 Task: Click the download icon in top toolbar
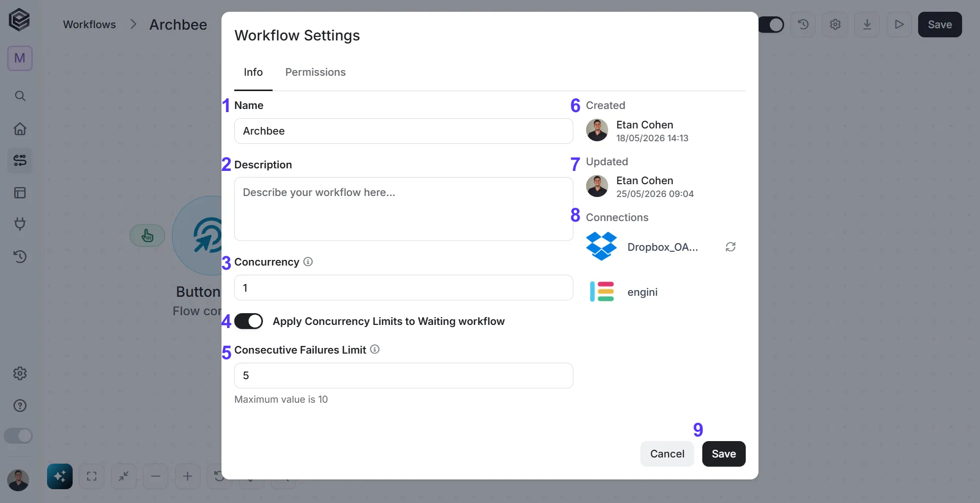(x=867, y=25)
